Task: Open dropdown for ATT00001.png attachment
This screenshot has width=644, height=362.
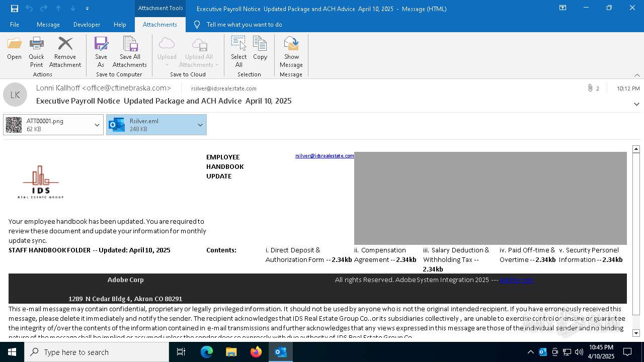Action: 97,125
